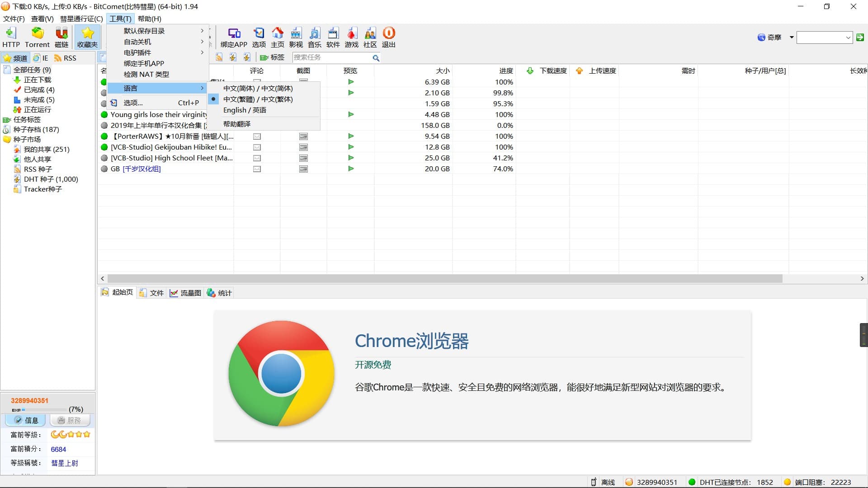Select 已完成 (4) in sidebar tree

click(39, 89)
